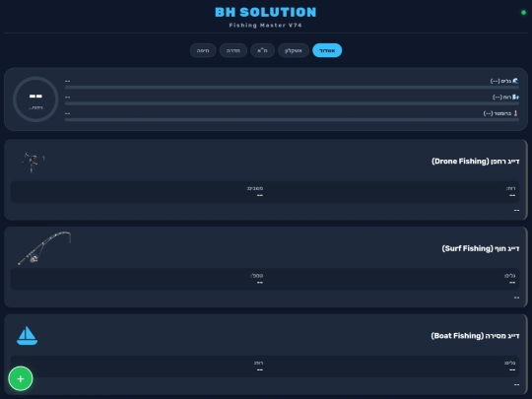Screen dimensions: 532x399
Task: Click the גלים waves progress bar
Action: click(292, 88)
